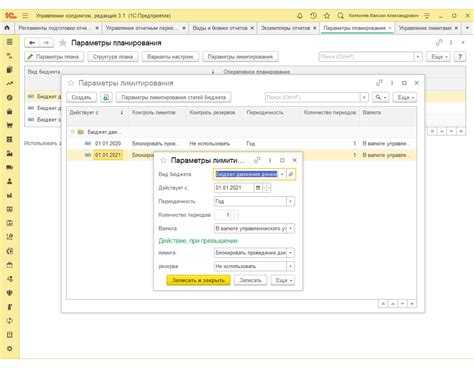
Task: Open settings gear icon in left sidebar
Action: (10, 349)
